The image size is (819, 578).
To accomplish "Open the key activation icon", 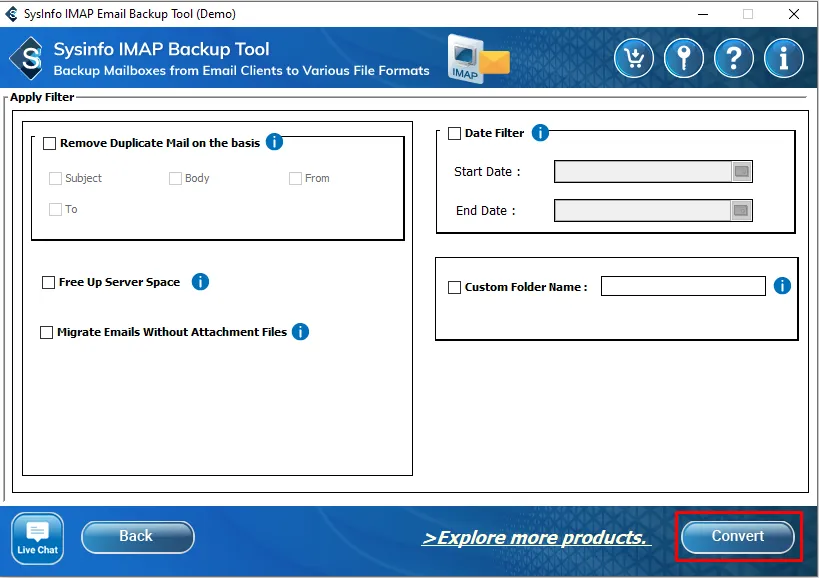I will (x=684, y=58).
